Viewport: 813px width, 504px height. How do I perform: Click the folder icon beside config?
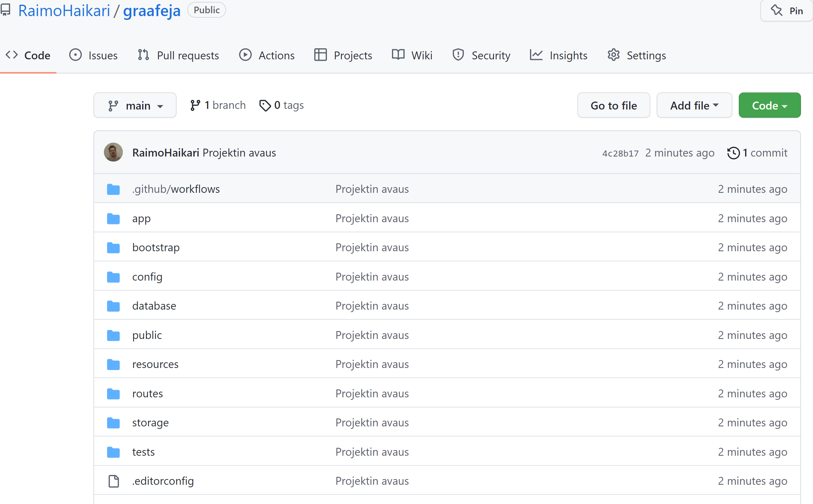(x=113, y=277)
